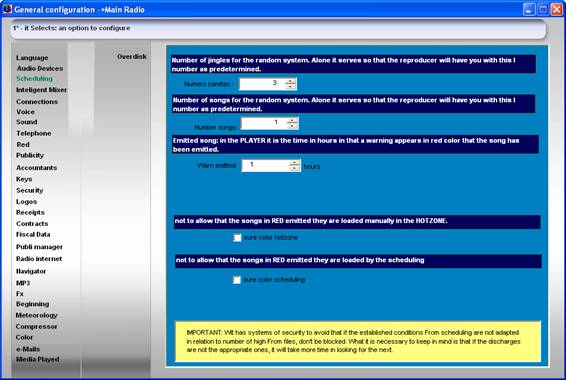Viewport: 566px width, 380px height.
Task: Decrease the Number songs spinner
Action: coord(293,126)
